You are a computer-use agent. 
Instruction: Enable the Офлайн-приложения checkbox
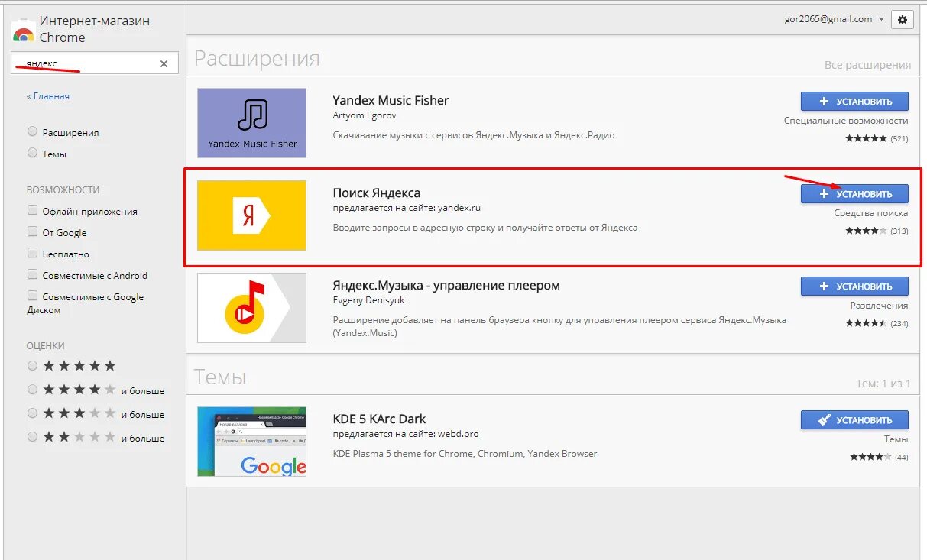(x=32, y=210)
